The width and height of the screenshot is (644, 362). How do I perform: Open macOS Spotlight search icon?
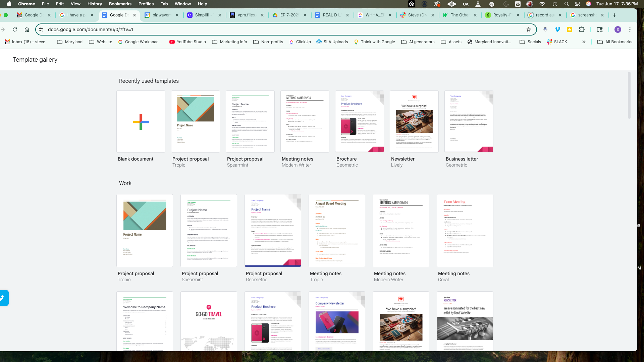coord(567,4)
